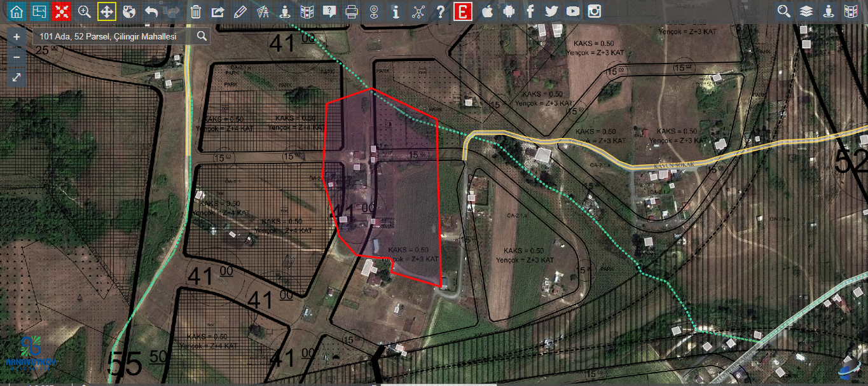Open the YouTube link icon
This screenshot has width=868, height=386.
(x=573, y=11)
